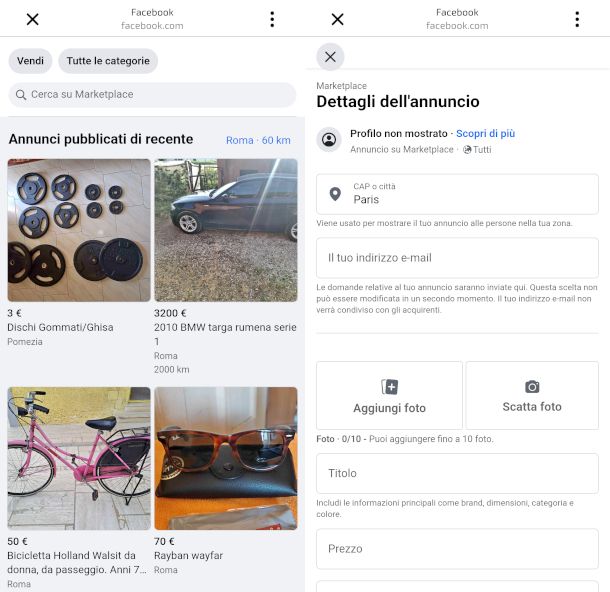The image size is (610, 592).
Task: Click the search magnifier icon in Marketplace
Action: click(20, 95)
